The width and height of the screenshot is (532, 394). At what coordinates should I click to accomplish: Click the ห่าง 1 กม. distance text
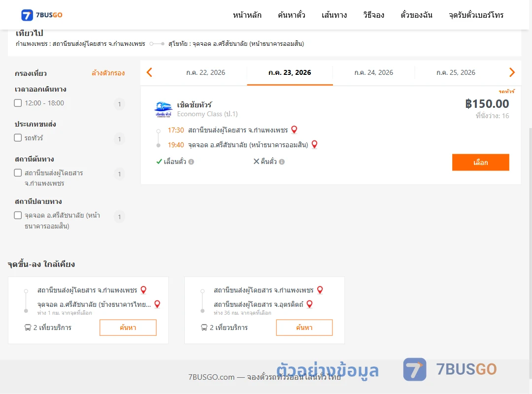tap(65, 313)
